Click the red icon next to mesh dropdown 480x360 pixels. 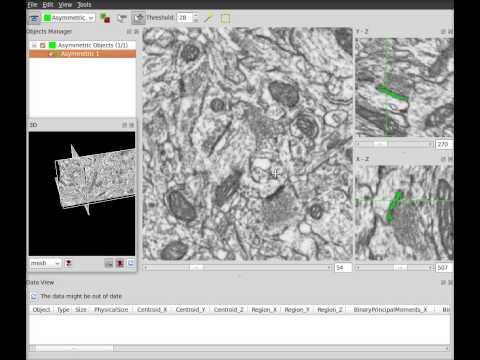68,263
